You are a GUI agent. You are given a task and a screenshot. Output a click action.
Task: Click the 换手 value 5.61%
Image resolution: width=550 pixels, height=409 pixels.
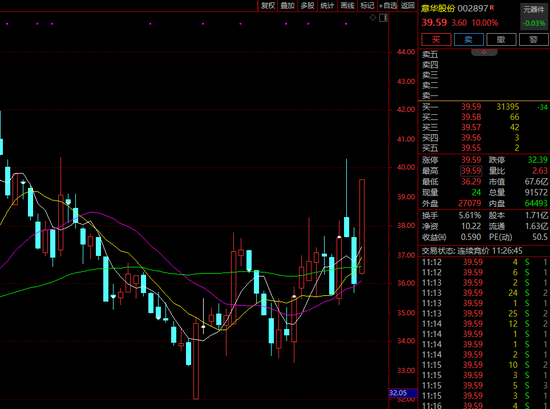(x=470, y=215)
